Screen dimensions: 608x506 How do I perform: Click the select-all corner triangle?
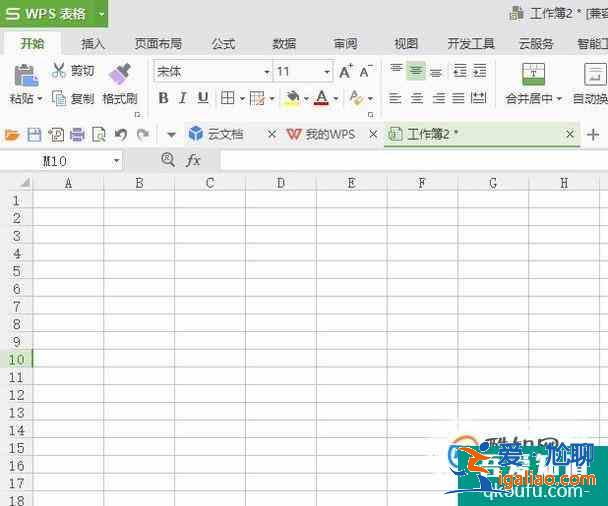click(24, 182)
